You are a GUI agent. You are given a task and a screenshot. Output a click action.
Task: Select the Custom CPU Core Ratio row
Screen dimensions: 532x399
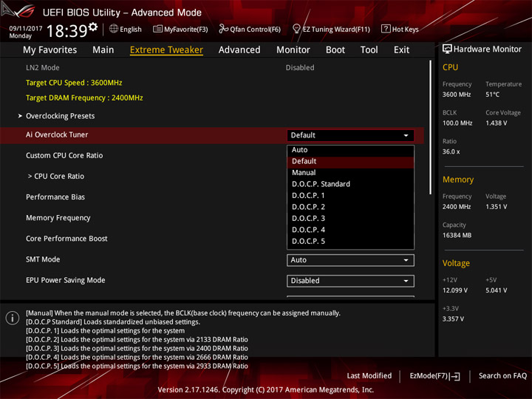tap(64, 156)
